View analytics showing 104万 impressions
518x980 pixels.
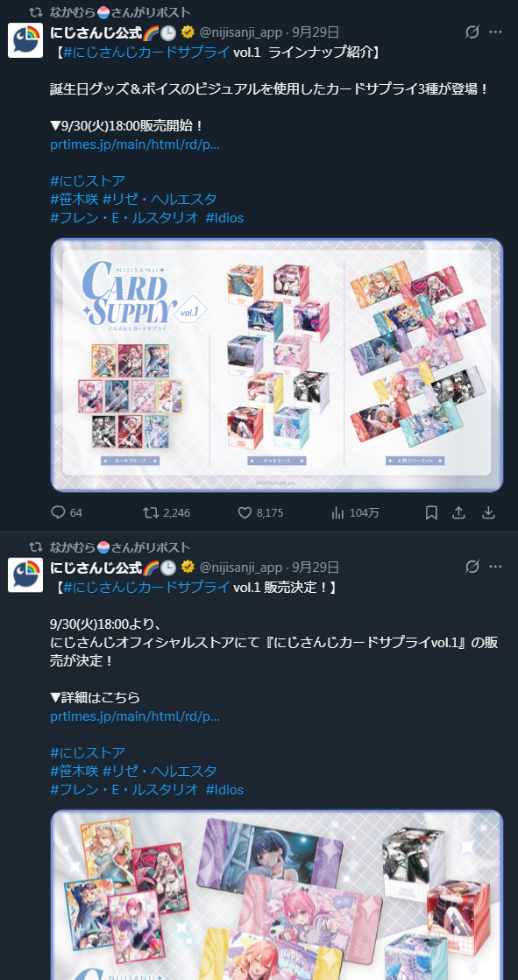355,512
